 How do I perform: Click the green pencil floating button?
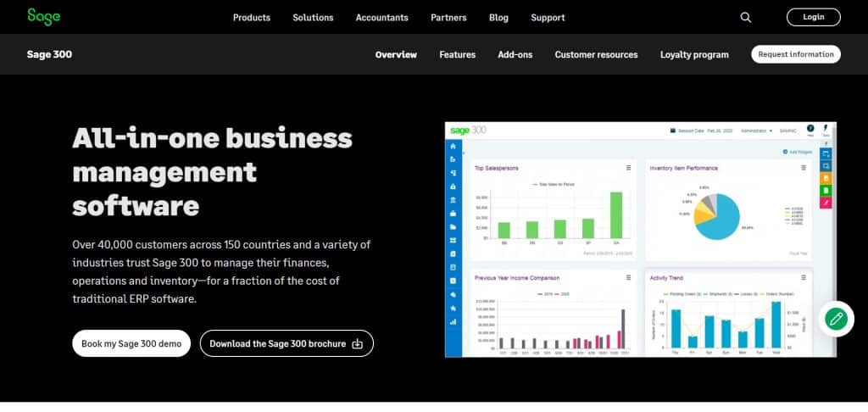point(836,319)
